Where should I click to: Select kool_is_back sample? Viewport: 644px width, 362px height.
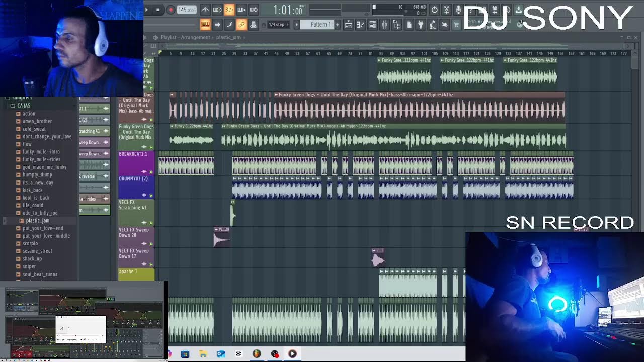36,198
